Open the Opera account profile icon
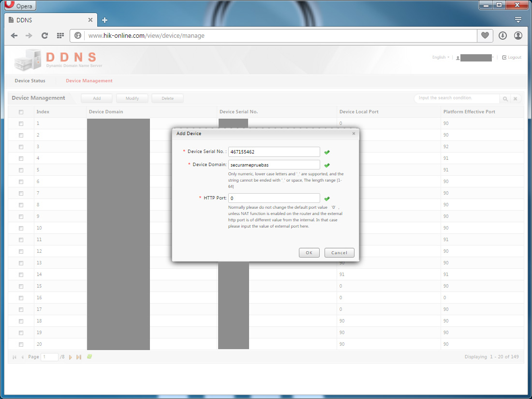The image size is (532, 399). click(x=518, y=35)
